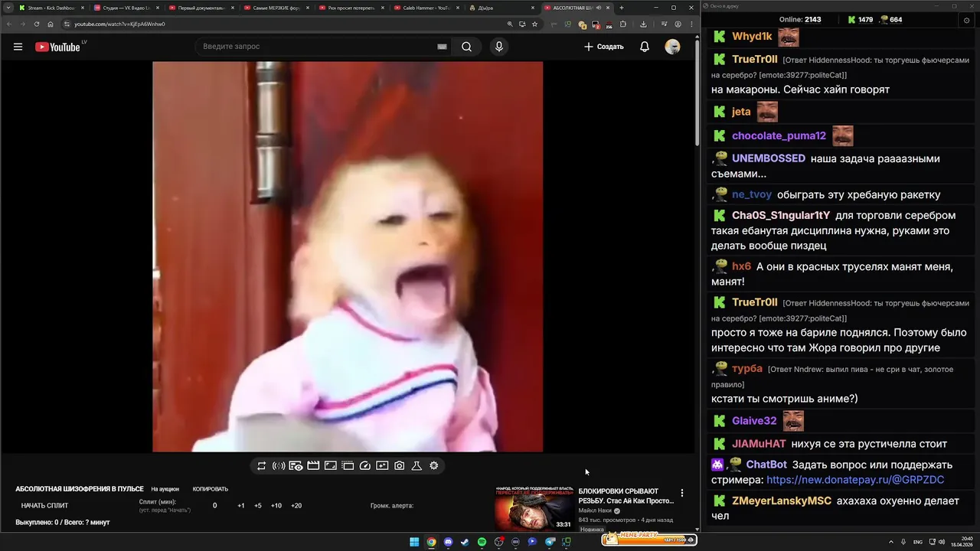The height and width of the screenshot is (551, 980).
Task: Click the loop icon in player toolbar
Action: (261, 465)
